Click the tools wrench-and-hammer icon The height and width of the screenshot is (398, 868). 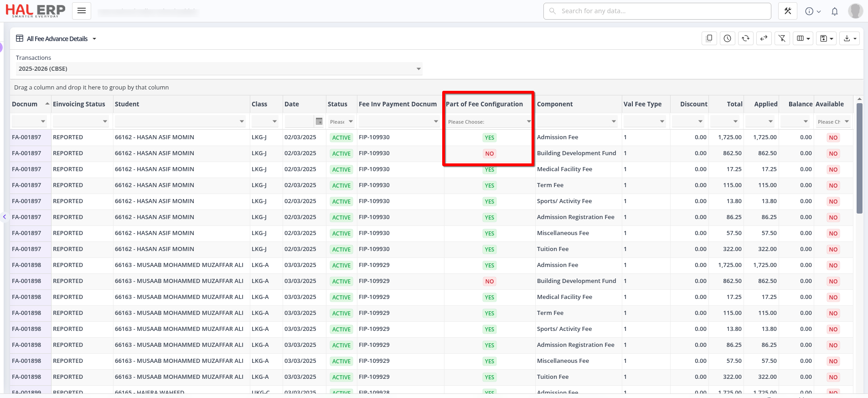click(x=788, y=11)
